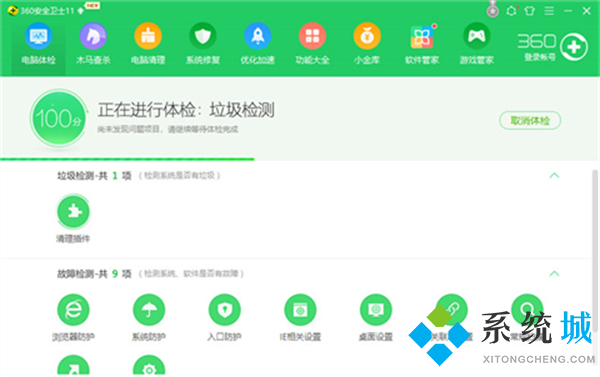Open the 电脑清理 tab
Image resolution: width=600 pixels, height=377 pixels.
[148, 44]
